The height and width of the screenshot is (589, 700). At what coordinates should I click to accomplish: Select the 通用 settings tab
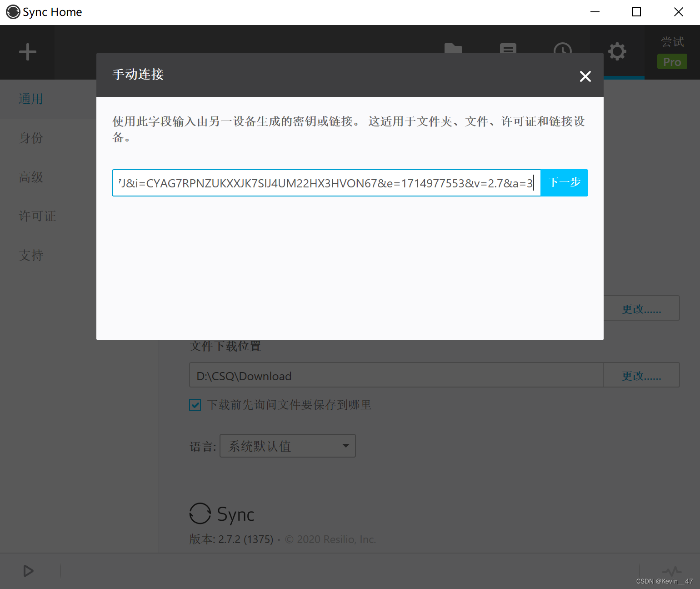pos(31,99)
